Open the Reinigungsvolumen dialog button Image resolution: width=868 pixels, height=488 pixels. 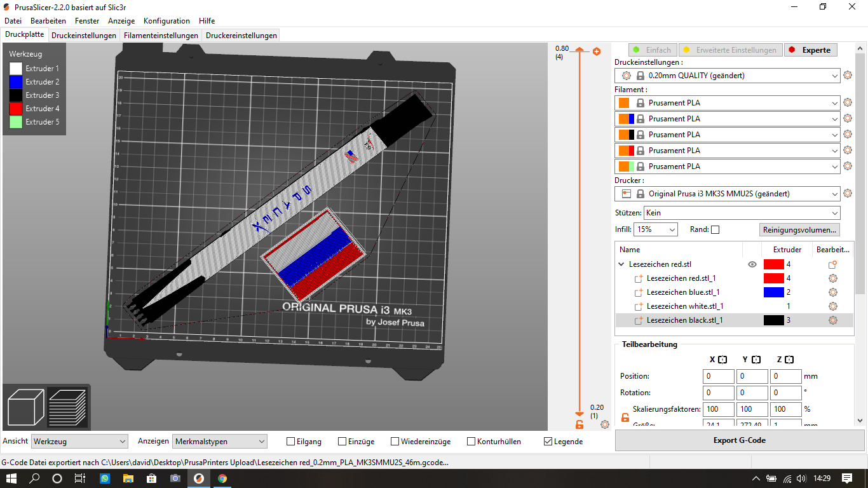[x=801, y=229]
